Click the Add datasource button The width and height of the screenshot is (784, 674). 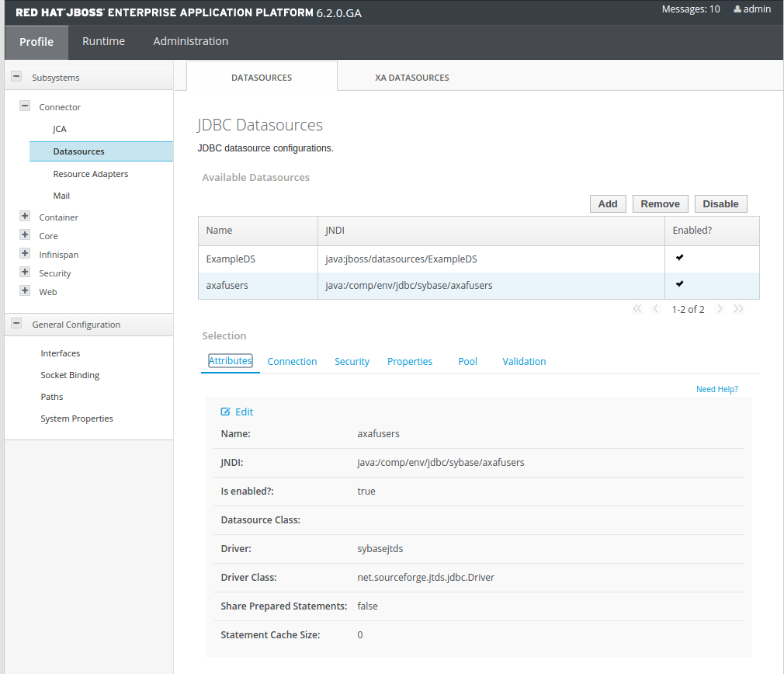(608, 204)
